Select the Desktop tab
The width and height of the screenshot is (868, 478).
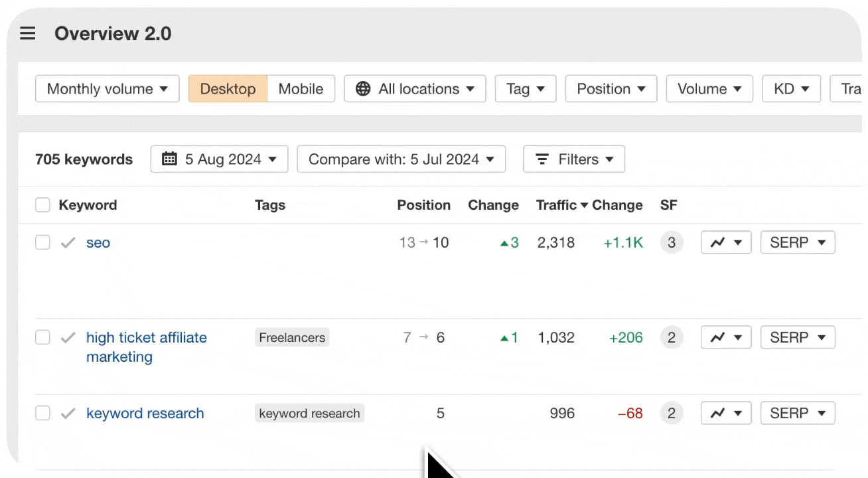click(228, 89)
